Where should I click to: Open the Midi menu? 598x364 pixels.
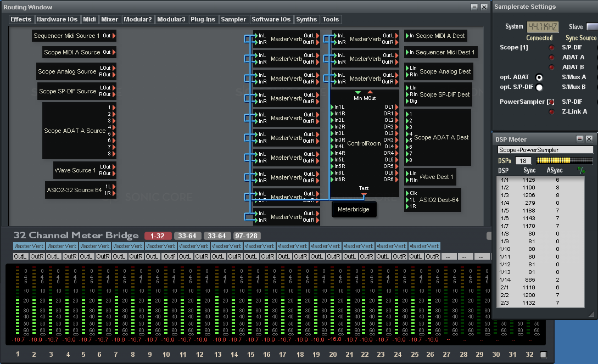pyautogui.click(x=90, y=19)
